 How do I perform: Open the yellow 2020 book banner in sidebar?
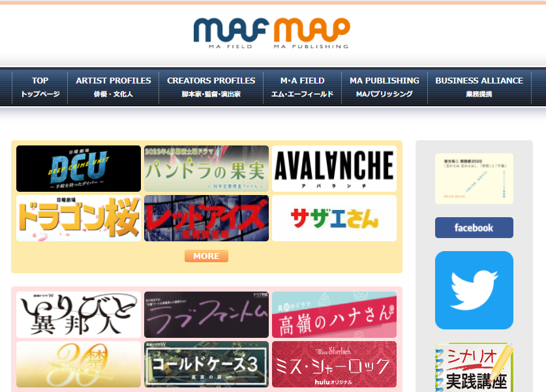point(474,179)
